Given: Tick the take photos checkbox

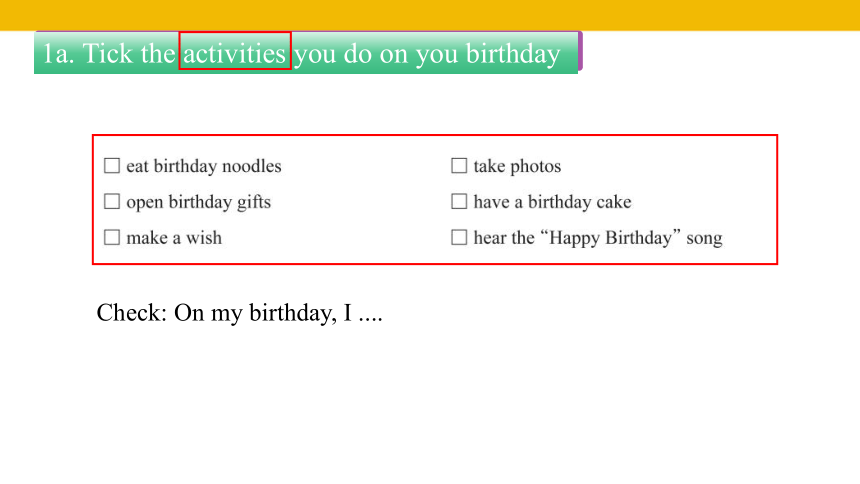Looking at the screenshot, I should 459,166.
